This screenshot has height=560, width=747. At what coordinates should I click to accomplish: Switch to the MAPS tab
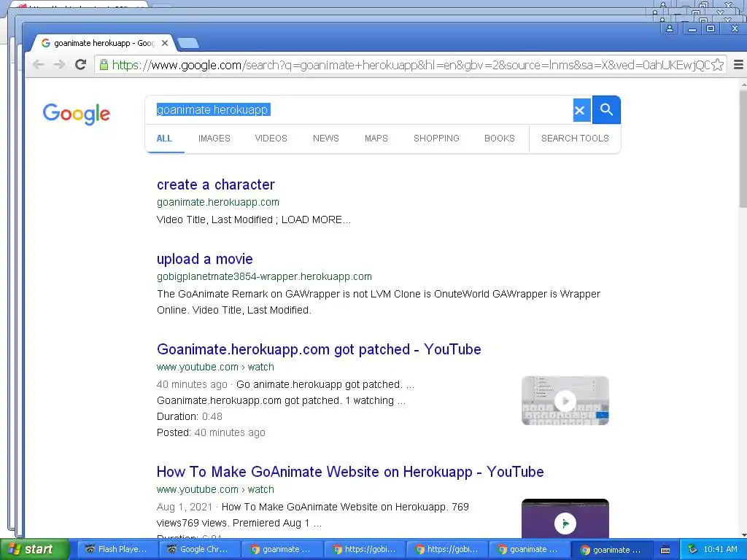click(376, 138)
